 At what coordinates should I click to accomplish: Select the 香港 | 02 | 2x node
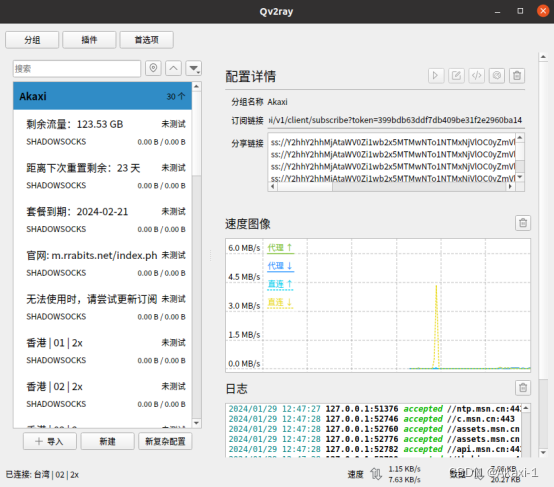tap(102, 395)
